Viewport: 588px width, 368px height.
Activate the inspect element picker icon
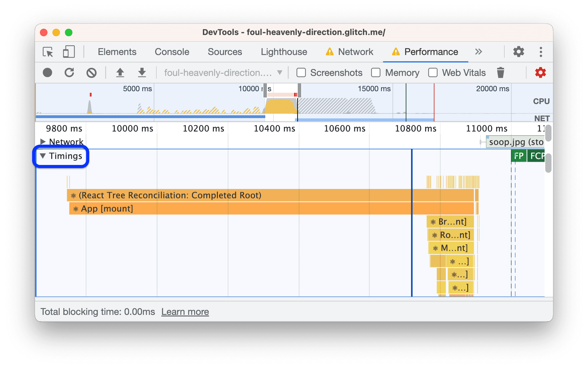(48, 52)
